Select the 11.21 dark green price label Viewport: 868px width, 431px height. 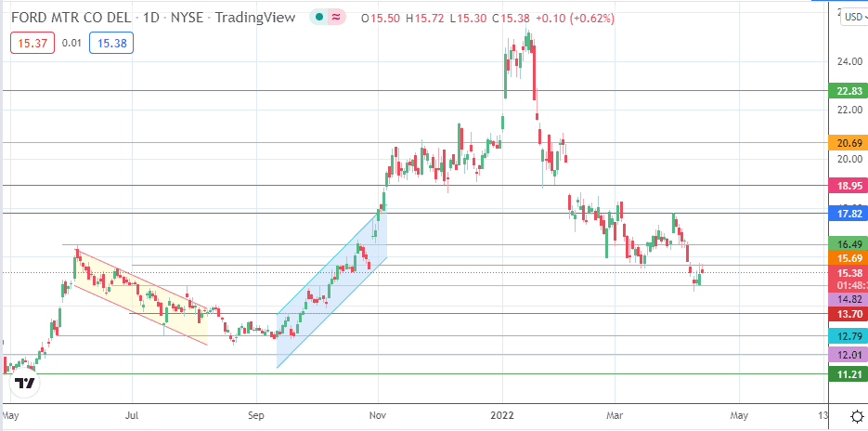pyautogui.click(x=849, y=374)
